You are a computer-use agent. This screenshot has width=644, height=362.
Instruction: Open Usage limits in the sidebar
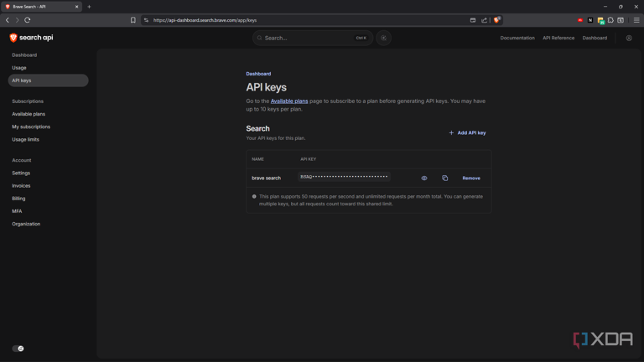point(25,140)
